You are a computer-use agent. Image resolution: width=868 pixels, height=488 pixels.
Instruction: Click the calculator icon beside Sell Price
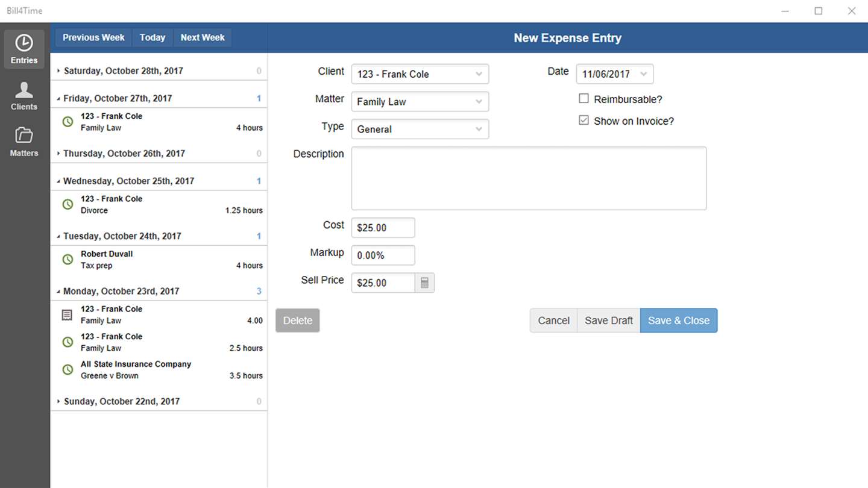coord(424,283)
